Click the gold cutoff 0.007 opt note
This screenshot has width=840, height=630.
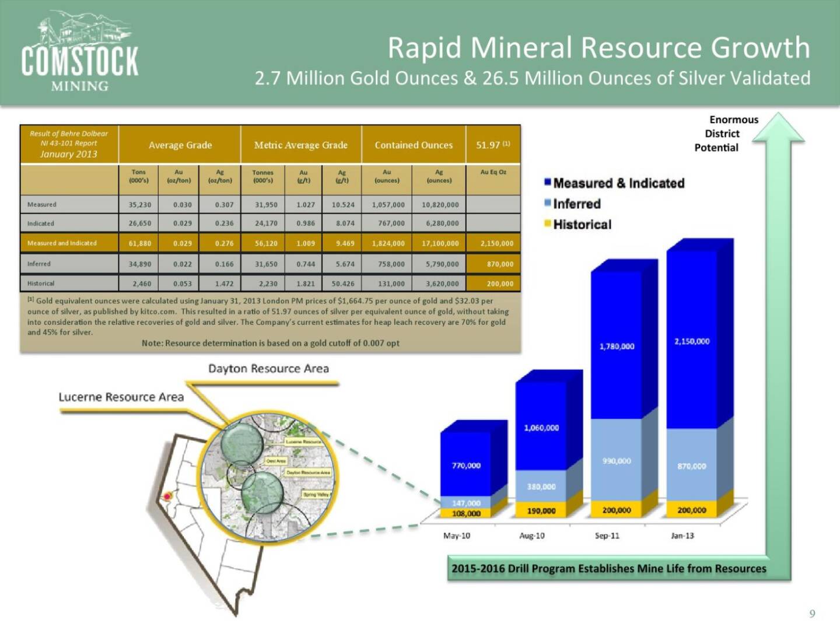[271, 343]
